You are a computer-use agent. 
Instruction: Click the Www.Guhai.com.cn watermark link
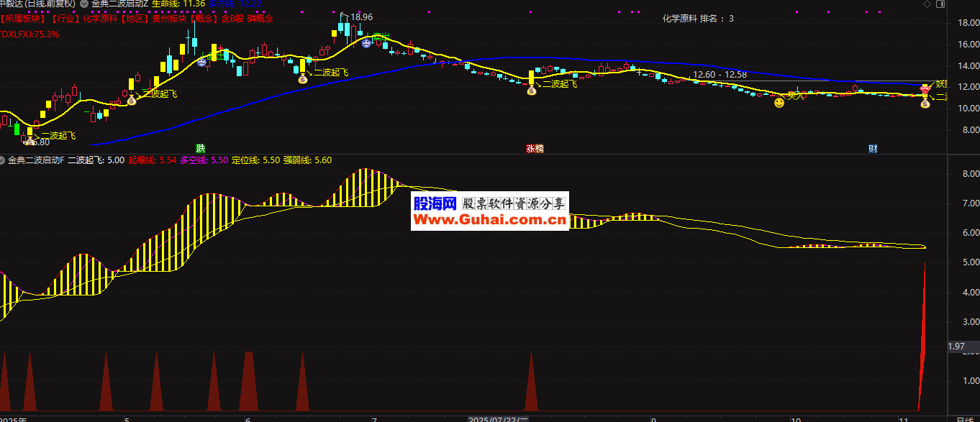(x=489, y=220)
